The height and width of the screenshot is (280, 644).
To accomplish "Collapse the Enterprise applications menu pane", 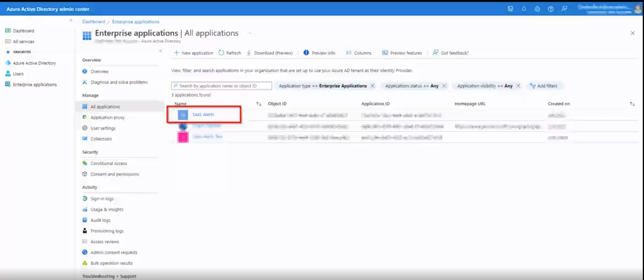I will [160, 51].
